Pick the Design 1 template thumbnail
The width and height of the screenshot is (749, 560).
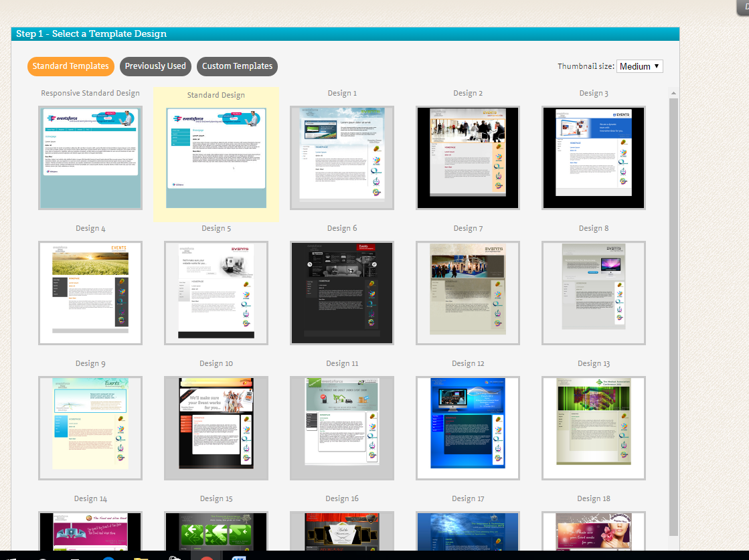(x=342, y=158)
